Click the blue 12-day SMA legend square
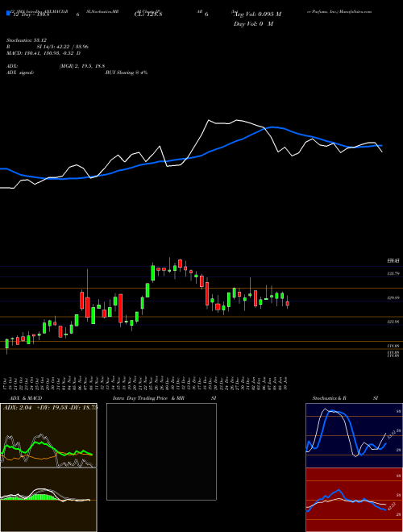Viewport: 403px width, 532px height. [x=8, y=13]
